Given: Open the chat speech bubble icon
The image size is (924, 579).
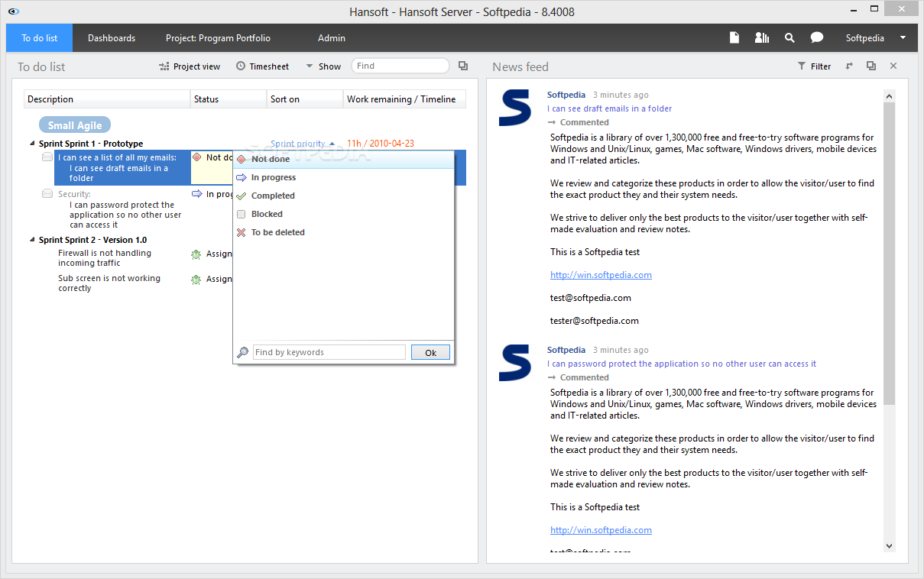Looking at the screenshot, I should click(817, 37).
